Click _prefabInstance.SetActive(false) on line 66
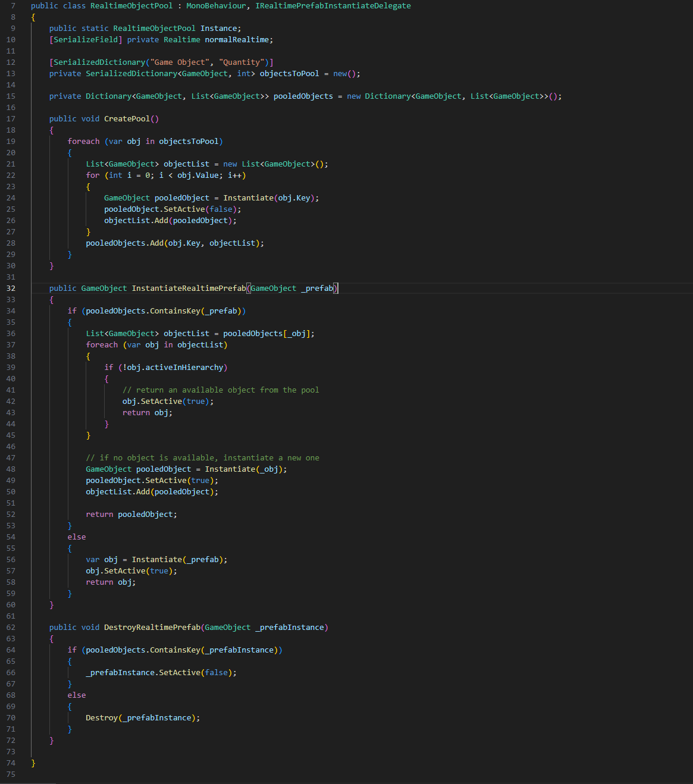Viewport: 693px width, 784px height. (159, 673)
